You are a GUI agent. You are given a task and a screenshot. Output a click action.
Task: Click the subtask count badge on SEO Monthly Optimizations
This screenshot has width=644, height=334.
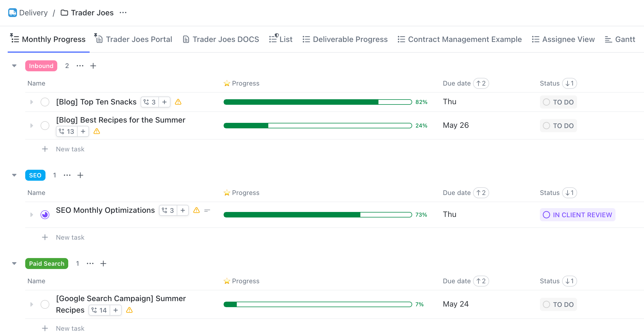pos(168,210)
